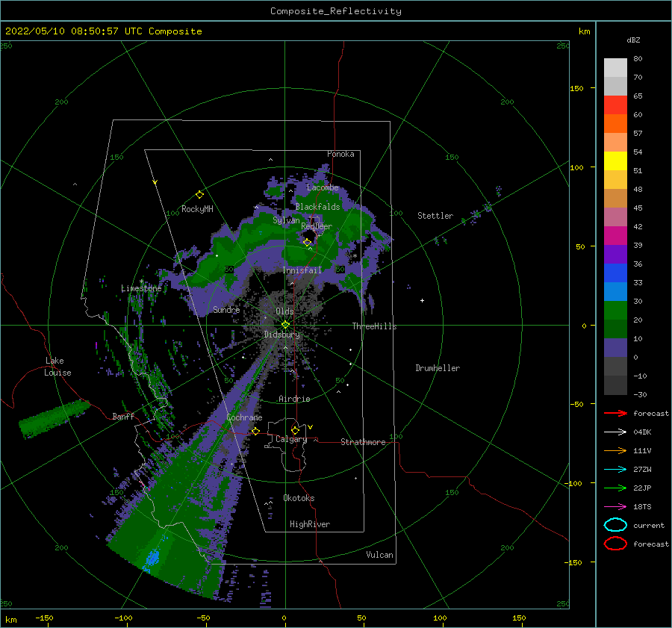Click the Limestone label
This screenshot has height=628, width=672.
(x=141, y=288)
